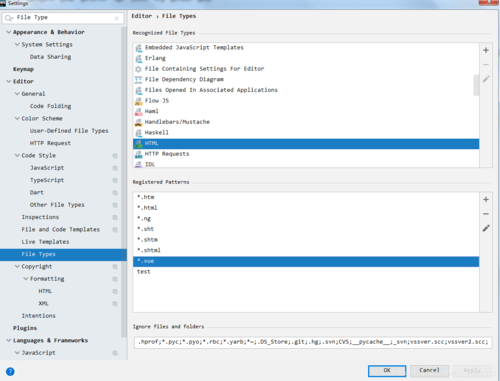Click the gear icon for File Containing Settings

pos(138,69)
